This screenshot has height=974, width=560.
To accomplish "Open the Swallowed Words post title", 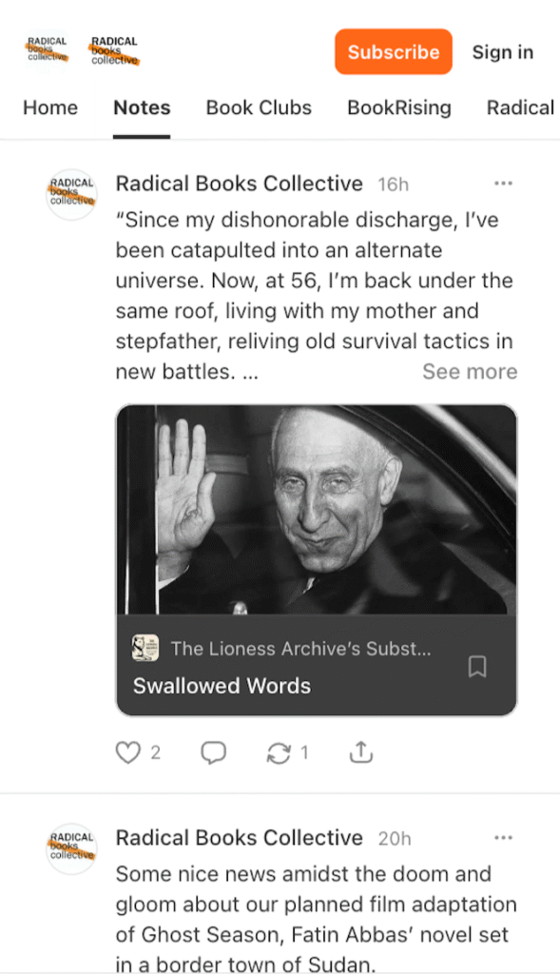I will [222, 686].
